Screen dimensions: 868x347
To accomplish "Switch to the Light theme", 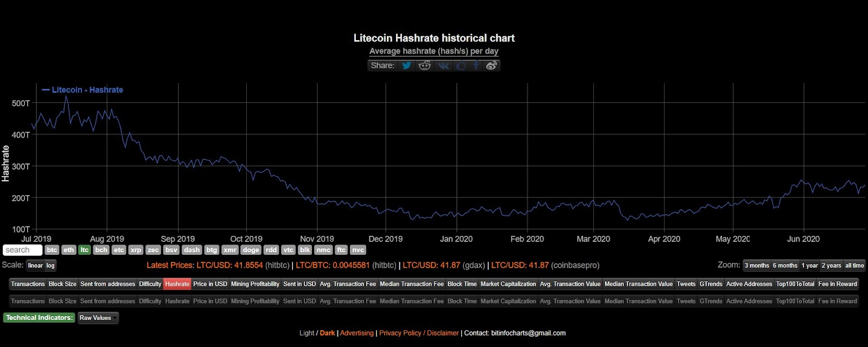I will pyautogui.click(x=307, y=333).
